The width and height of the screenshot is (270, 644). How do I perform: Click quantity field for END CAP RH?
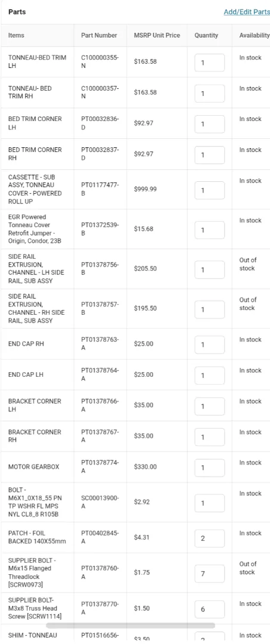tap(210, 345)
